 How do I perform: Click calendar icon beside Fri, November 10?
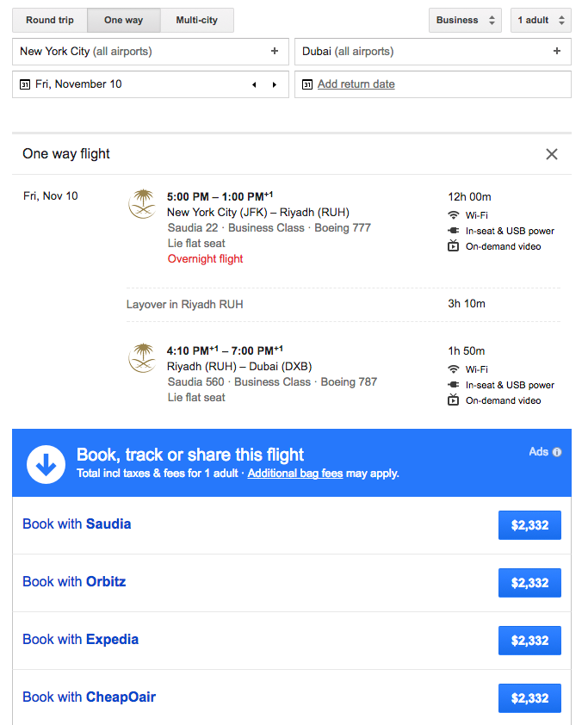24,84
